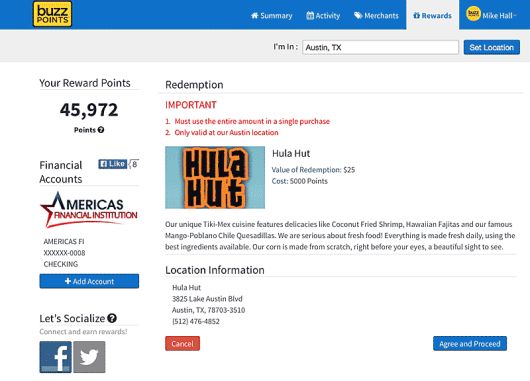Click the address 3825 Lake Austin Blvd
530x381 pixels.
[207, 299]
